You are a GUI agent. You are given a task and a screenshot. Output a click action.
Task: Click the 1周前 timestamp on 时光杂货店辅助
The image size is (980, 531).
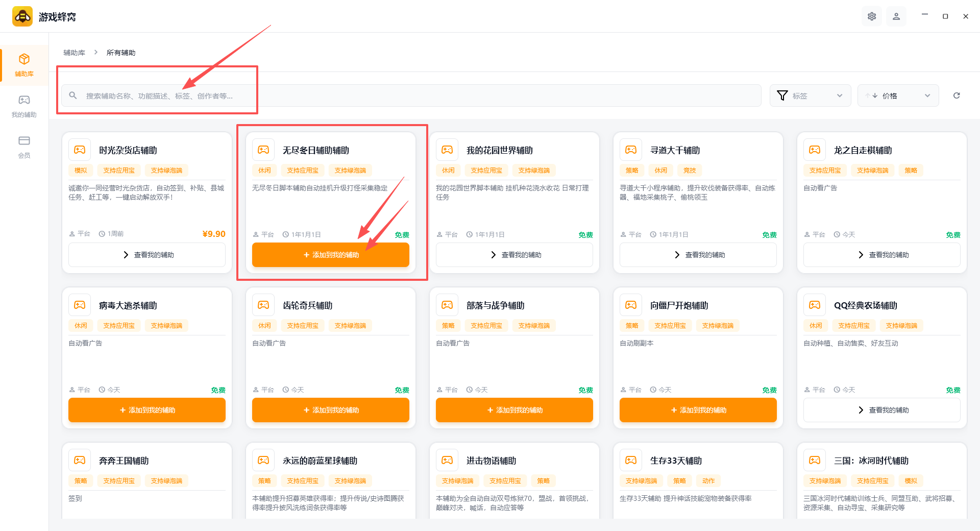coord(111,234)
